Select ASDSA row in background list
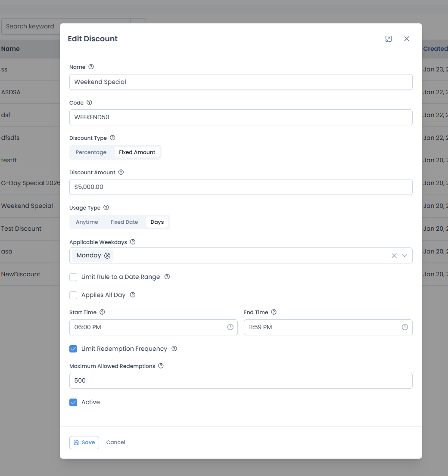The image size is (448, 476). [x=11, y=92]
